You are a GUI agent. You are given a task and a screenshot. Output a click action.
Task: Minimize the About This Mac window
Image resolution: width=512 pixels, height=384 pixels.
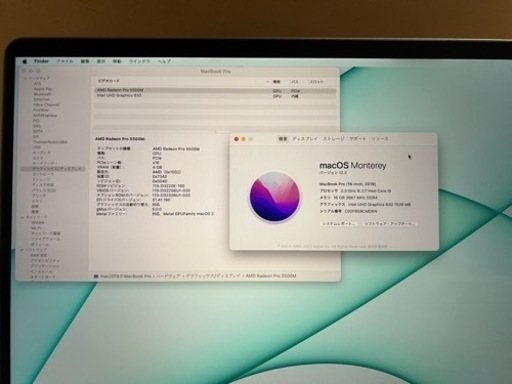tap(244, 139)
